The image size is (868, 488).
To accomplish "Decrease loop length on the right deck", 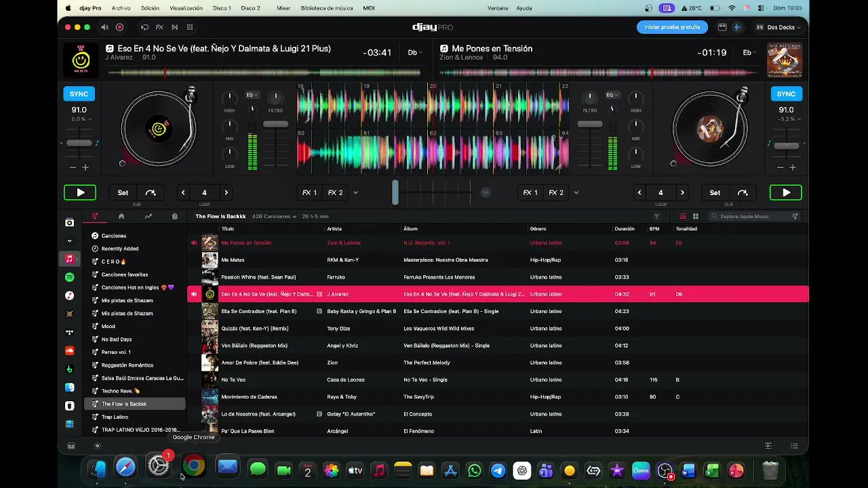I will (x=639, y=192).
